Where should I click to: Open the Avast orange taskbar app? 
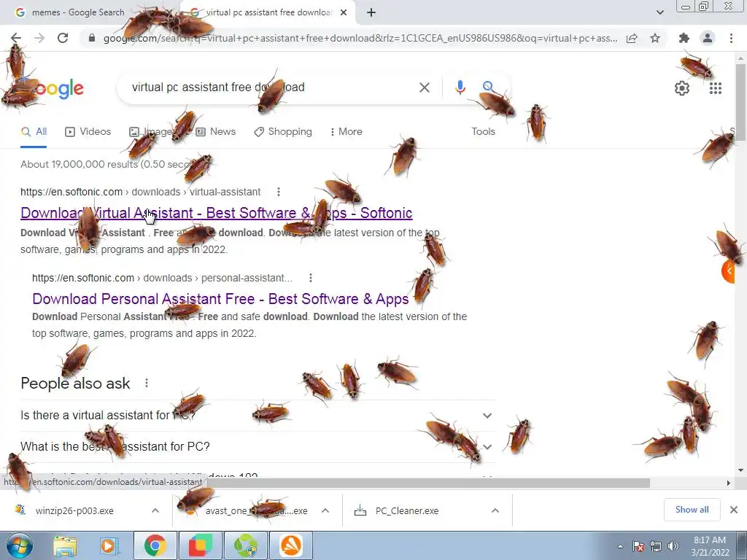click(291, 545)
